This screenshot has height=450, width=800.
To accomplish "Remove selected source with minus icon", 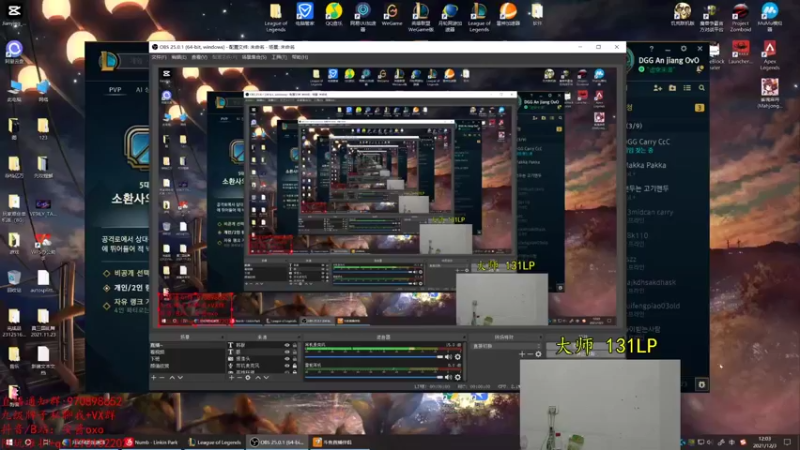I will click(x=239, y=378).
